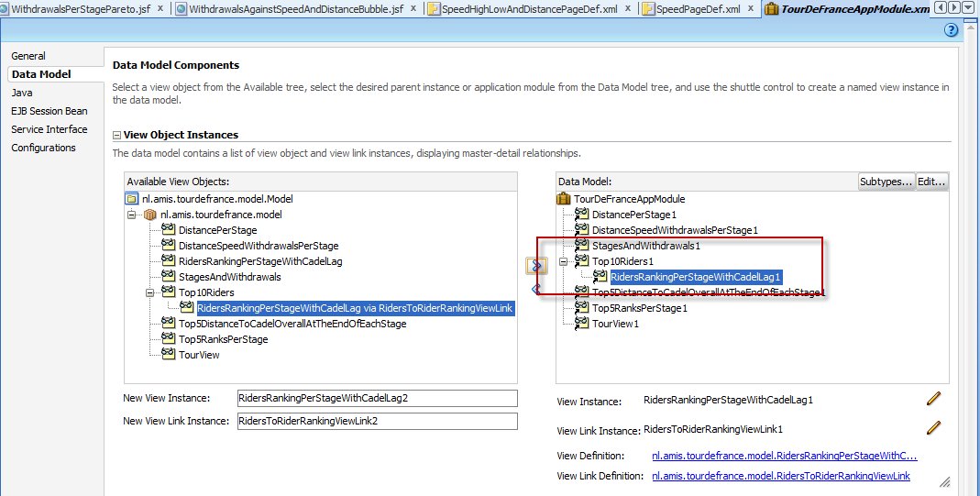Open the blue help question mark icon
Screen dimensions: 980x496
click(x=952, y=29)
